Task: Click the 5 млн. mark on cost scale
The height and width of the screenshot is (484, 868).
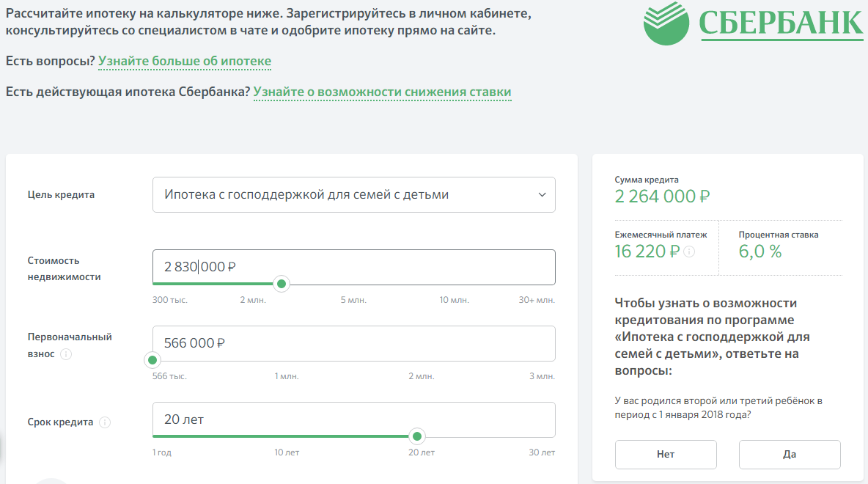Action: 353,300
